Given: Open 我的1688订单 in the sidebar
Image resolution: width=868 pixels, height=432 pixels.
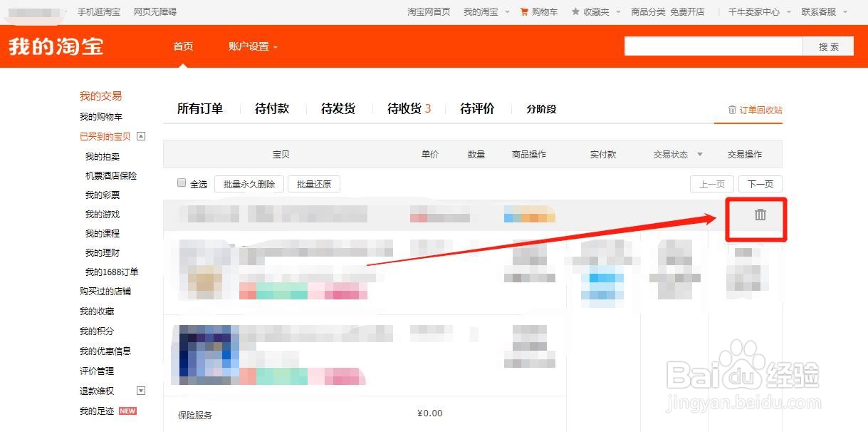Looking at the screenshot, I should click(x=112, y=272).
